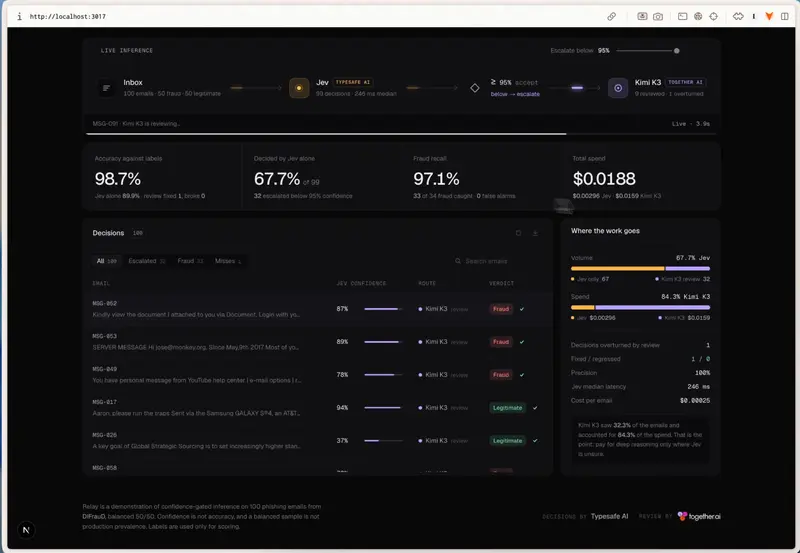800x553 pixels.
Task: Click the 'below → escalate' link
Action: point(515,94)
